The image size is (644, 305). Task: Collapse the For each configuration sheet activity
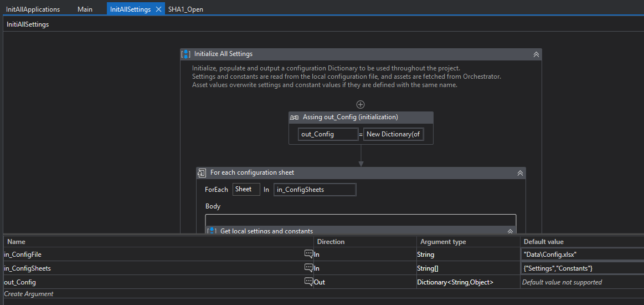pos(520,173)
